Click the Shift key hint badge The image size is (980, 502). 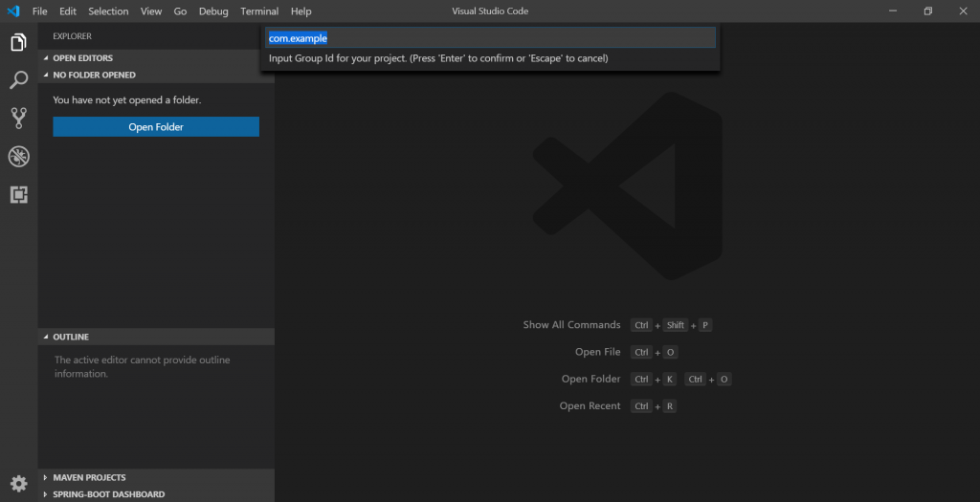(675, 325)
